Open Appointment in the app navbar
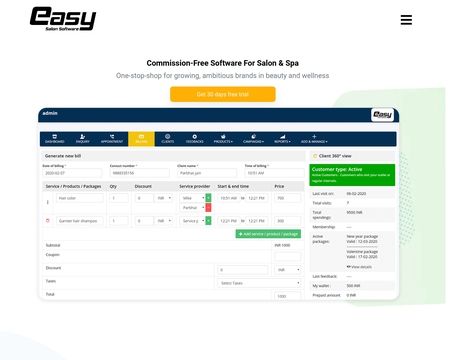Screen dimensions: 450x360 (112, 139)
